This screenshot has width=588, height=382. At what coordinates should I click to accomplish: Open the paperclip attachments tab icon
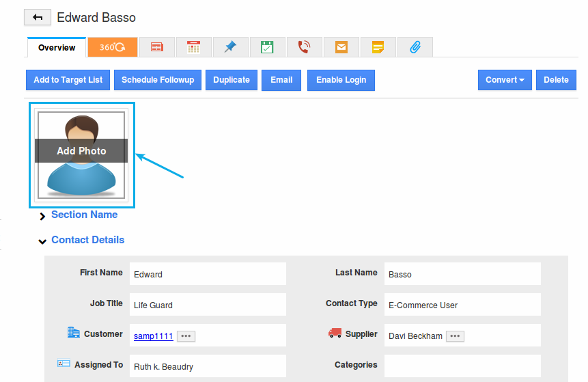coord(415,47)
